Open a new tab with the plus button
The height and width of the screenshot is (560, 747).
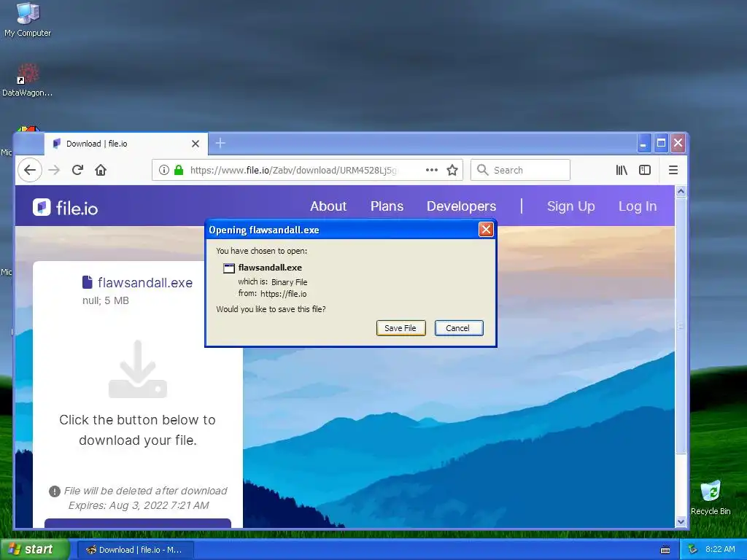220,143
